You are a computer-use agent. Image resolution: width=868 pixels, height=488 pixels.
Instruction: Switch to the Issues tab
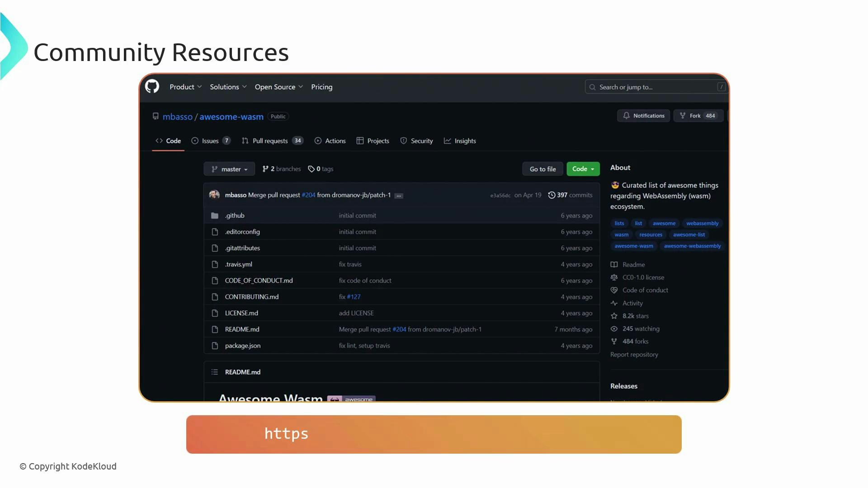(x=209, y=141)
